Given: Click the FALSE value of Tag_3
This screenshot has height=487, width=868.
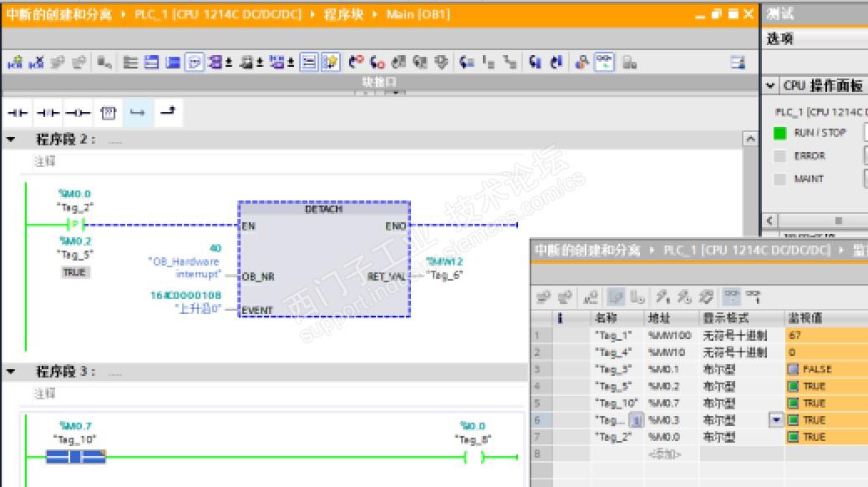Looking at the screenshot, I should [x=817, y=369].
